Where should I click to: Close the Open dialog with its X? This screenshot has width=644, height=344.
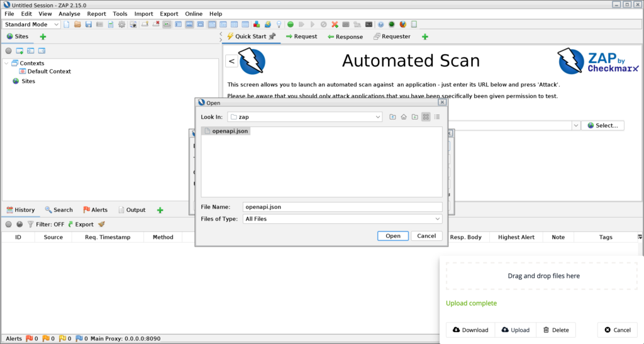(442, 103)
